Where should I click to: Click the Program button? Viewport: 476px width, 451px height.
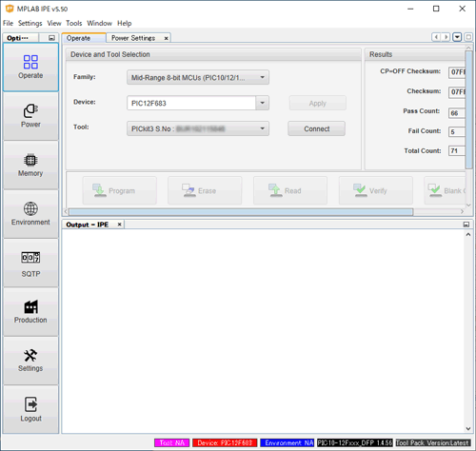pos(120,190)
